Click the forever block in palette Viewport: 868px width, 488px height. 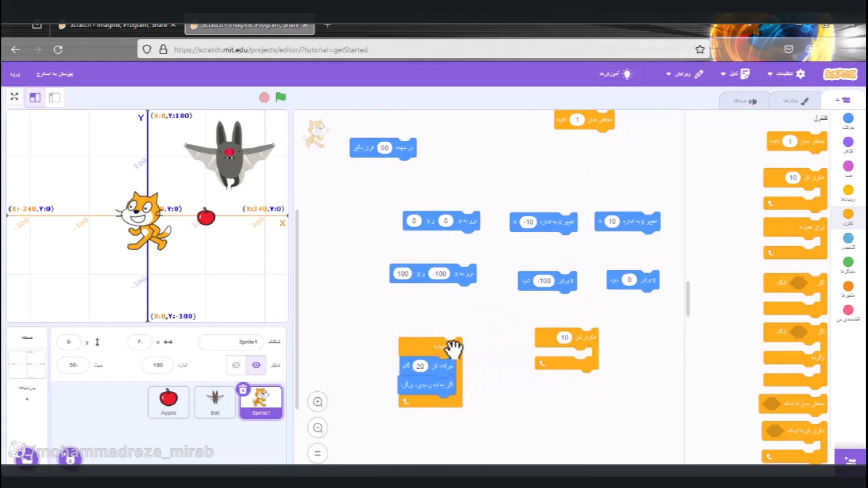coord(796,227)
